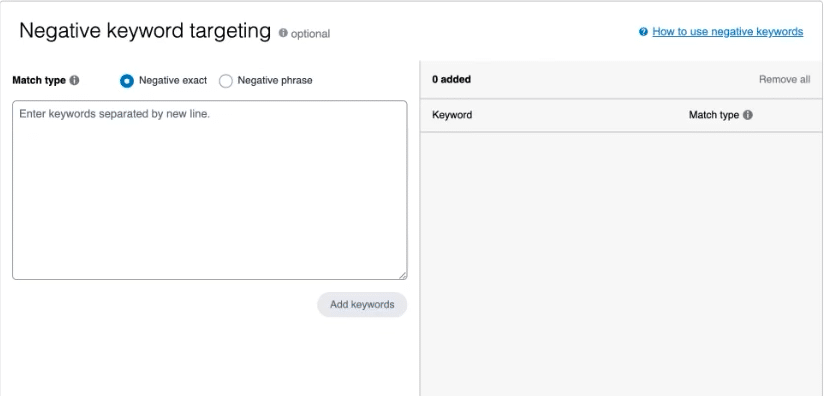
Task: Click the Keyword column header
Action: (452, 115)
